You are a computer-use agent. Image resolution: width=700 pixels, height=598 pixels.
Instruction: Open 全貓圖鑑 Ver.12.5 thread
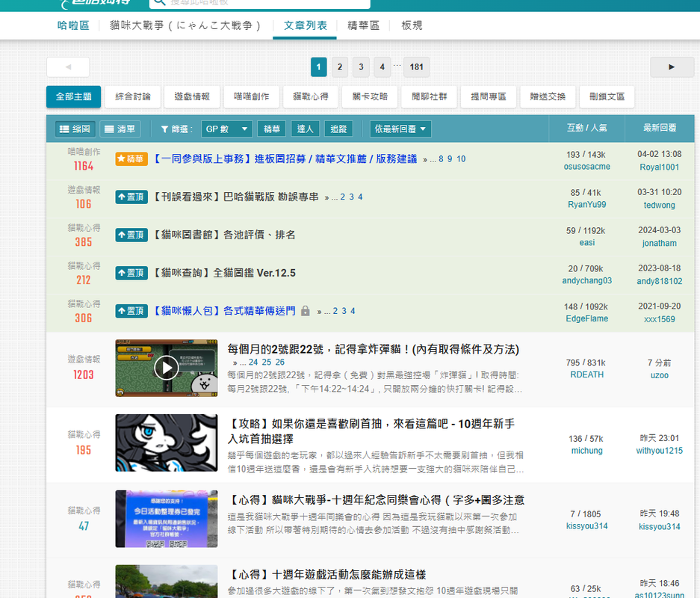(x=224, y=273)
